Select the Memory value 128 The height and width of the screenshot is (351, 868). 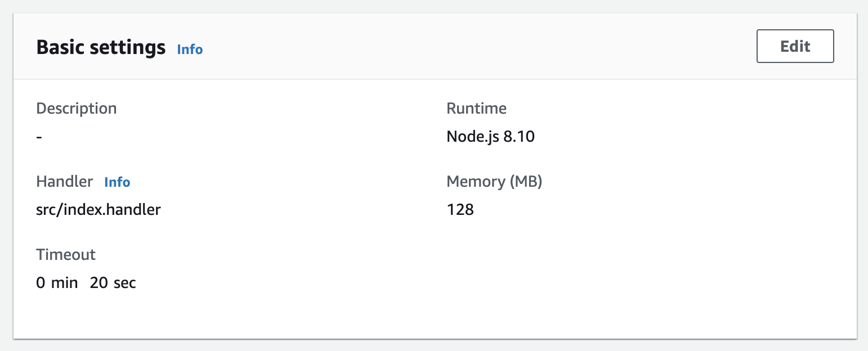pos(459,209)
